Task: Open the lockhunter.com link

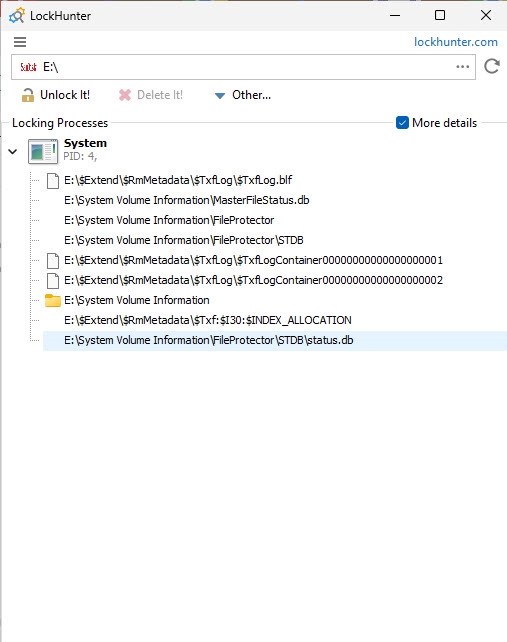Action: 456,42
